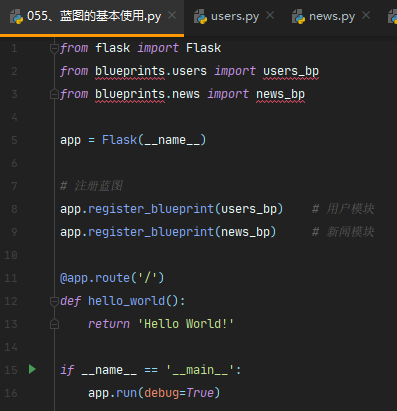Click 'users_bp' argument on line 8
Screen dimensions: 397x411
click(x=249, y=209)
